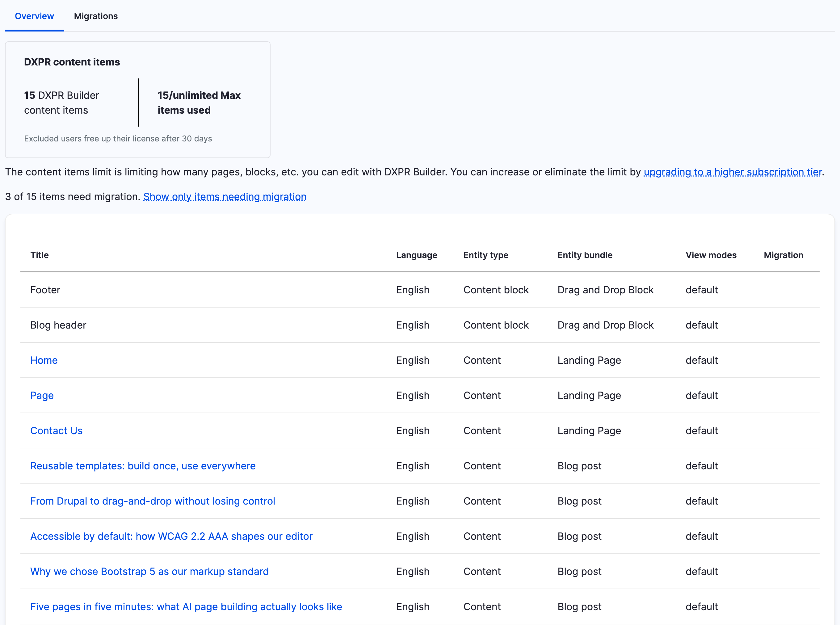The width and height of the screenshot is (840, 625).
Task: Click Blog post in the Reusable templates row
Action: pyautogui.click(x=579, y=466)
